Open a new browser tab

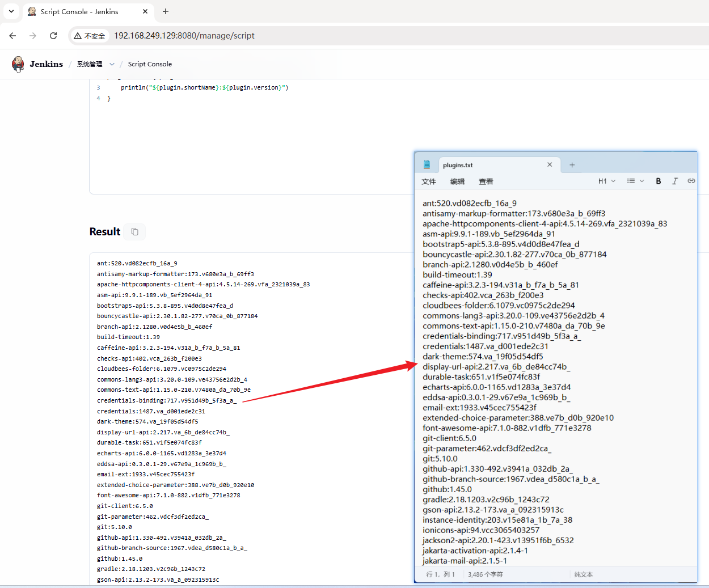point(166,11)
